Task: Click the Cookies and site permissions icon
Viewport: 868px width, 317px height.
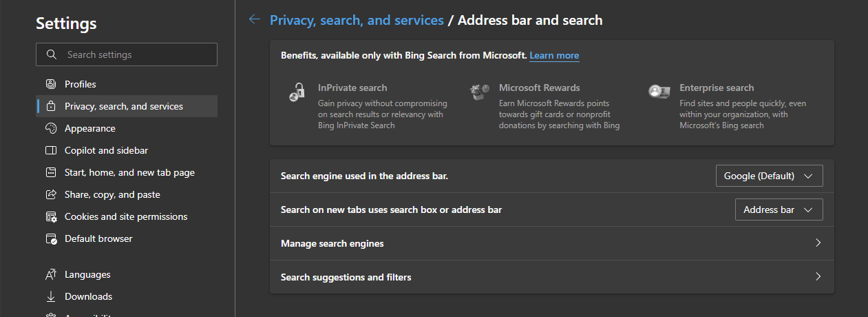Action: tap(51, 216)
